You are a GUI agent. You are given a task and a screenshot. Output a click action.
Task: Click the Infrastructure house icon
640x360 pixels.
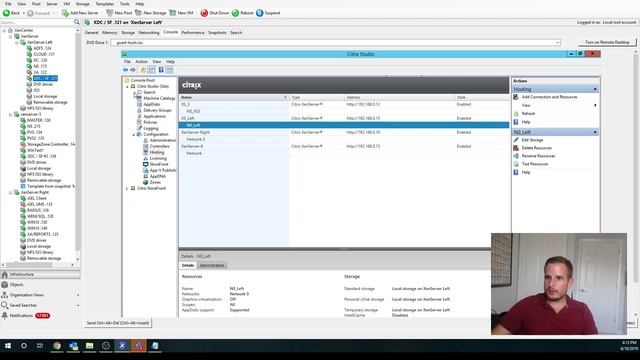tap(5, 275)
